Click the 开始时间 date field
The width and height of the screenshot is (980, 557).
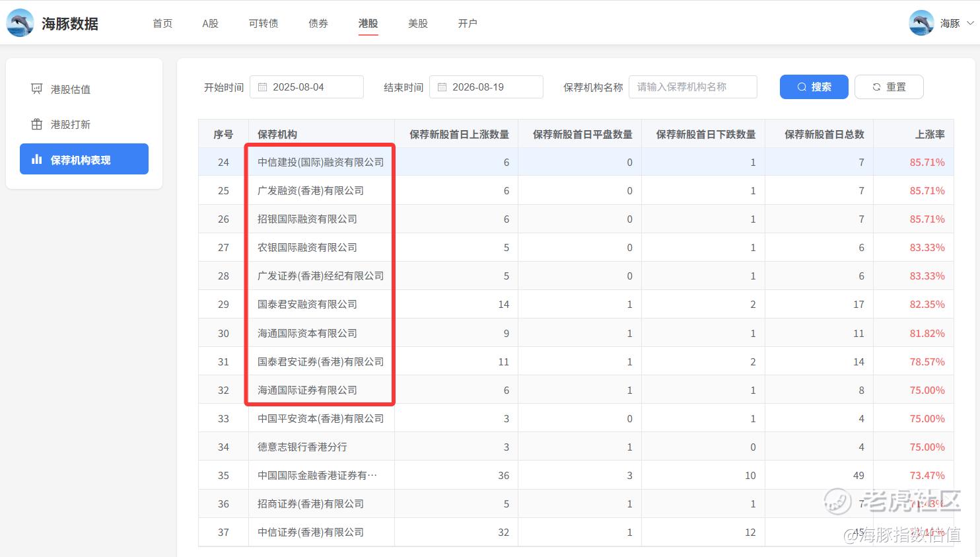coord(306,87)
